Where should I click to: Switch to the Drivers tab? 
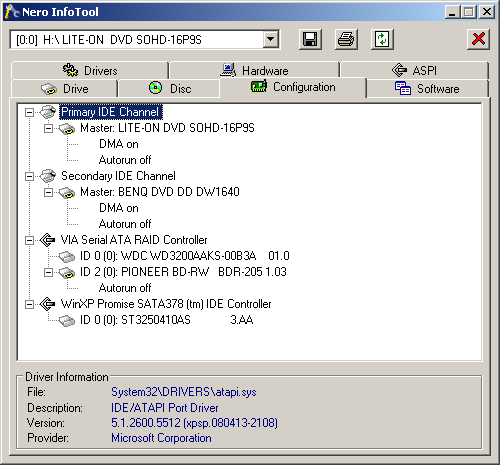(90, 70)
